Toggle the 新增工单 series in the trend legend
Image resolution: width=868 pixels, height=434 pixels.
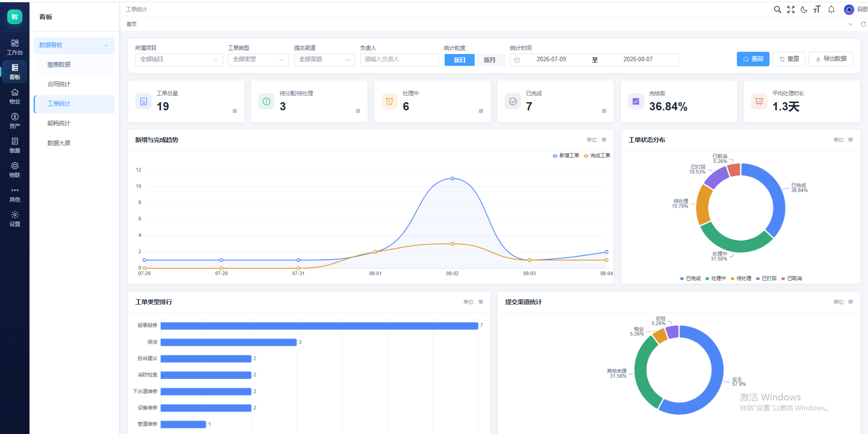pos(566,156)
